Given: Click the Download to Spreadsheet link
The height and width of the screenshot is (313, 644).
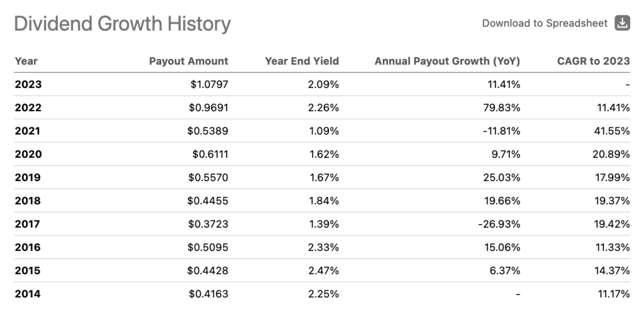Looking at the screenshot, I should tap(545, 23).
